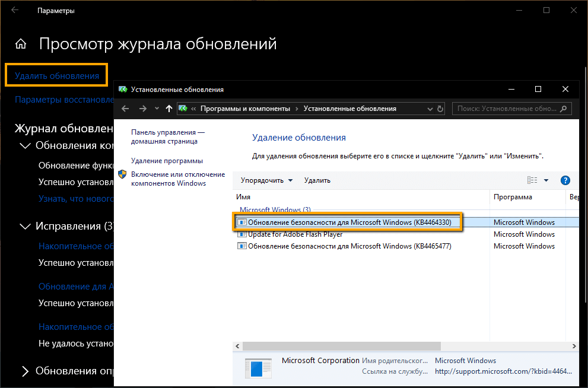Close the Installed Updates window
Image resolution: width=588 pixels, height=388 pixels.
point(565,89)
